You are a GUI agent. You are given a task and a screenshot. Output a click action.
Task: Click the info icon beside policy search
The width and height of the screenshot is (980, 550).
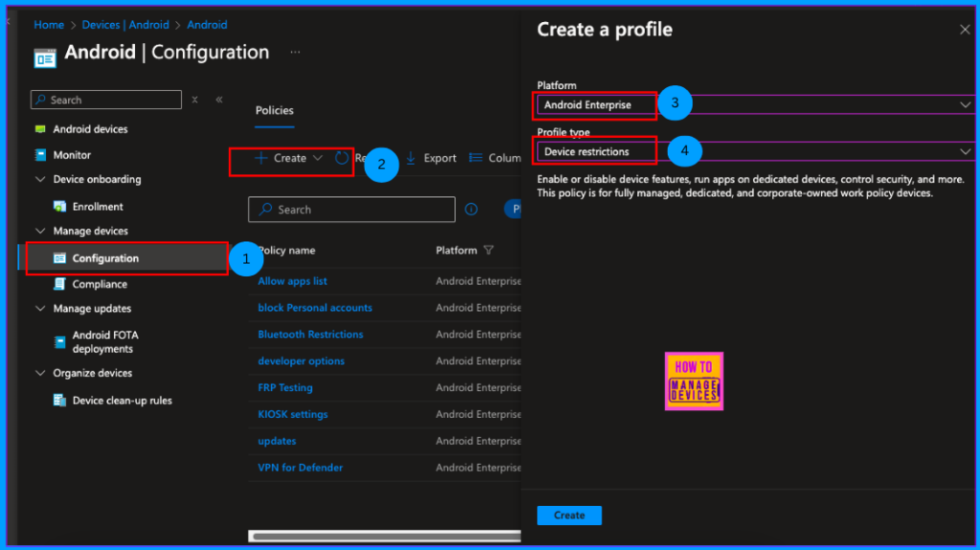point(471,209)
